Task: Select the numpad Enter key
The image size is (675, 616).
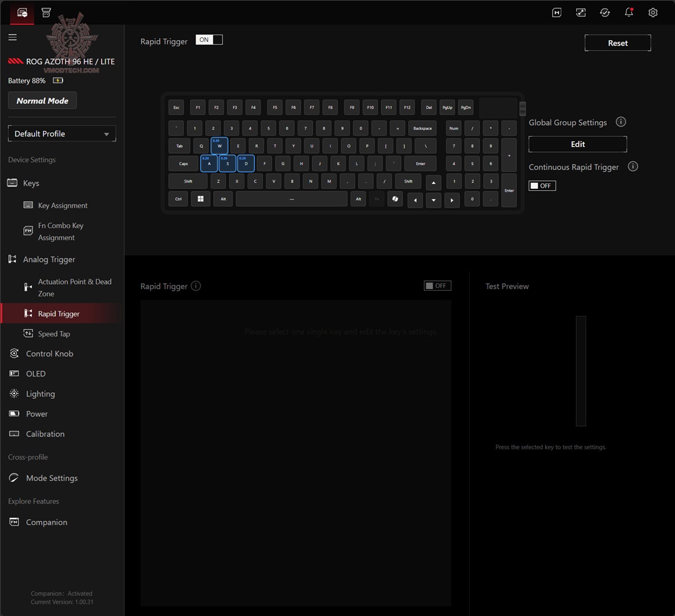Action: [509, 190]
